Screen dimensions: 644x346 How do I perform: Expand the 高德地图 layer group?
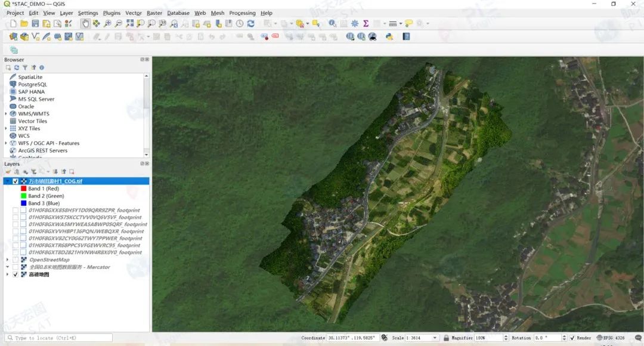[x=7, y=274]
